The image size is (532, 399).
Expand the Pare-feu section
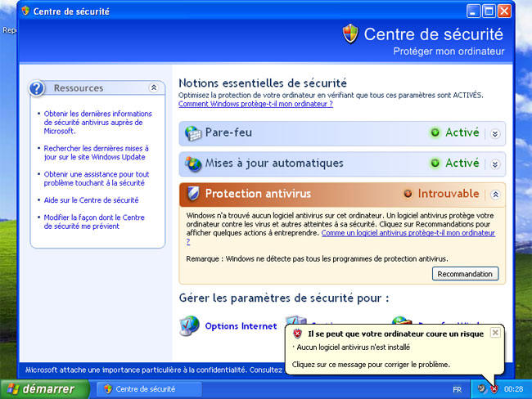tap(494, 133)
